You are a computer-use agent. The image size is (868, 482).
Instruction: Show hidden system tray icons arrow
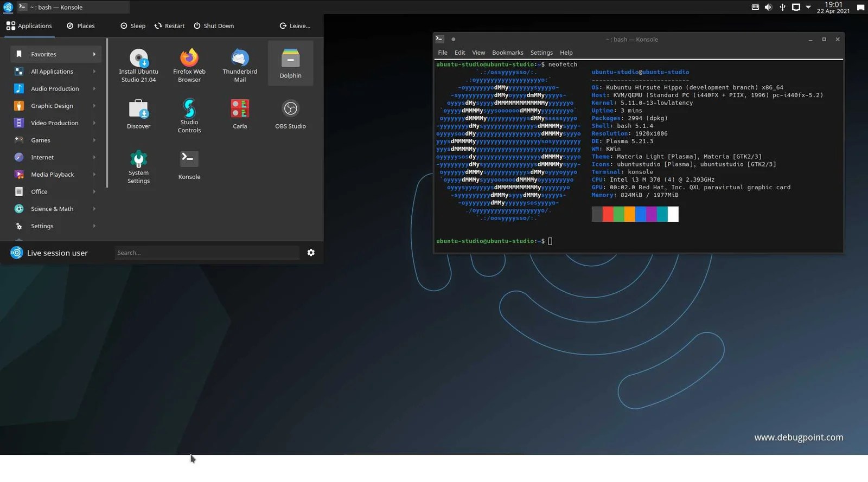(808, 7)
